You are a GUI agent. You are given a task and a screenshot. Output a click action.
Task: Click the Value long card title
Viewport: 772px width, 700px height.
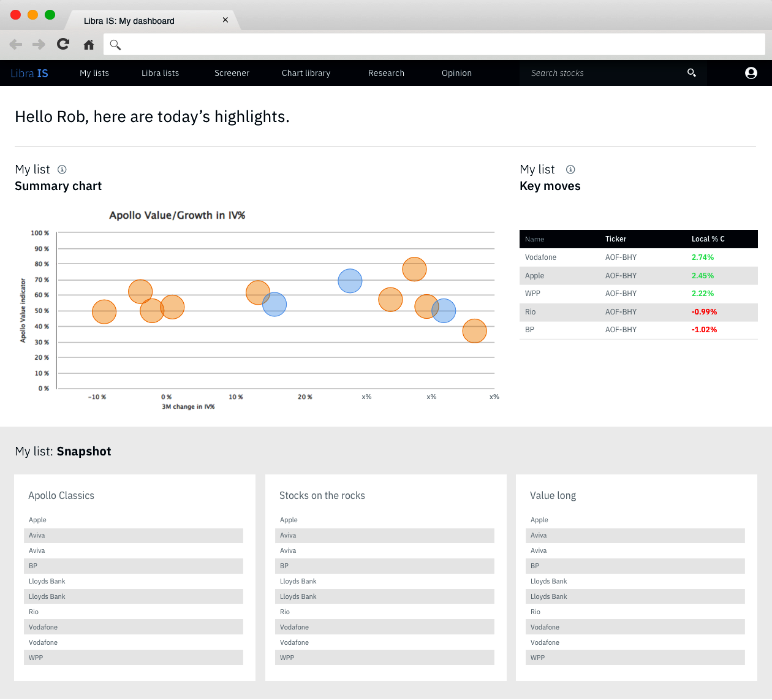tap(553, 496)
